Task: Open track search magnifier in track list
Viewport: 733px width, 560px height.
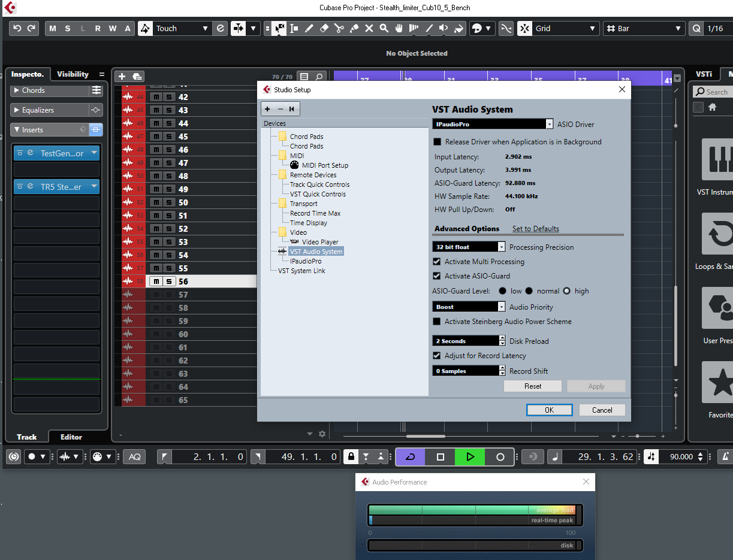Action: point(320,77)
